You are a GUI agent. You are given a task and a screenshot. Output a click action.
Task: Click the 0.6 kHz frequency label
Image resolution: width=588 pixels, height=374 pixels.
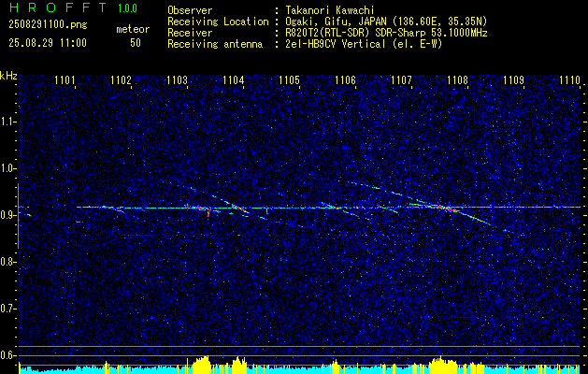pyautogui.click(x=7, y=355)
